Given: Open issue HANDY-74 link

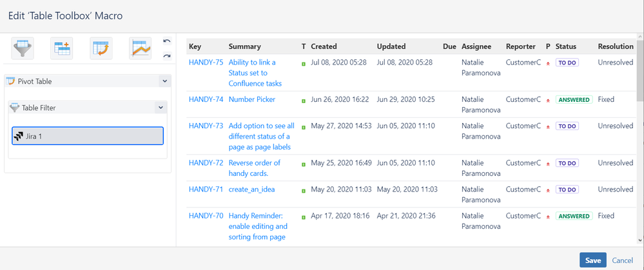Looking at the screenshot, I should click(206, 99).
